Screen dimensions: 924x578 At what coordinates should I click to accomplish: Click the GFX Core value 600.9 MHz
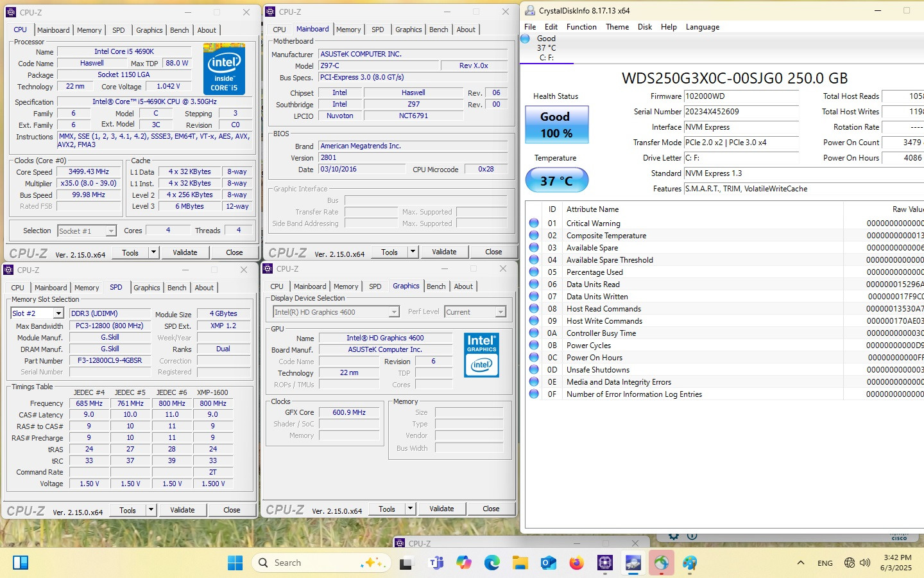(x=349, y=412)
